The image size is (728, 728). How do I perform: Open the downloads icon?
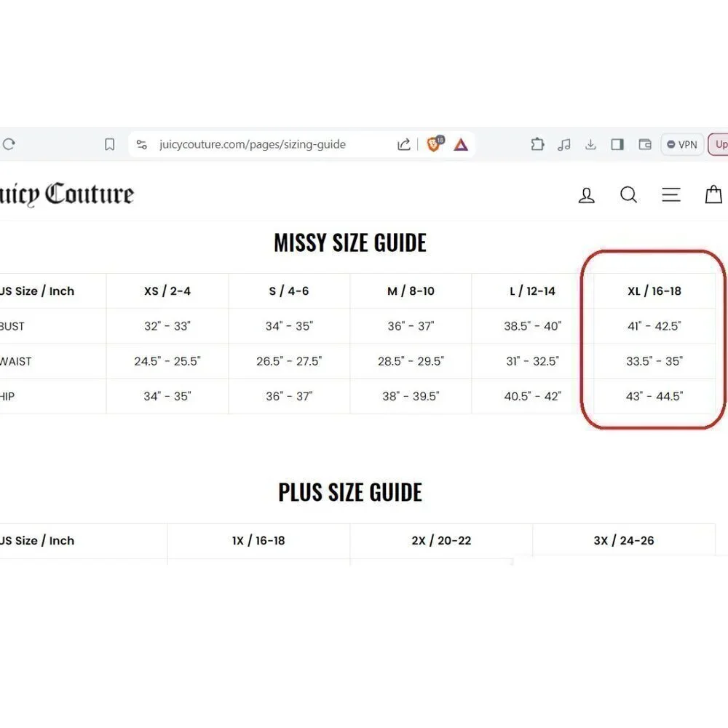click(x=590, y=144)
